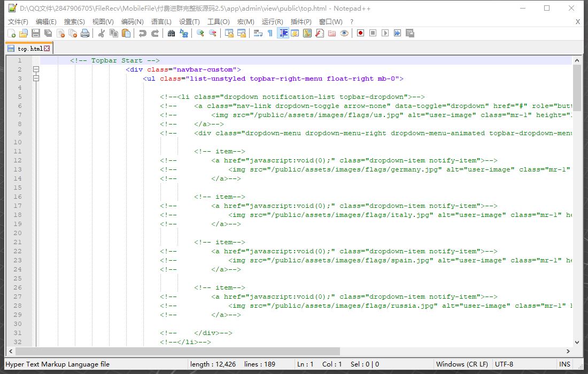Open the 运行(R) menu
Viewport: 588px width, 374px height.
(273, 22)
